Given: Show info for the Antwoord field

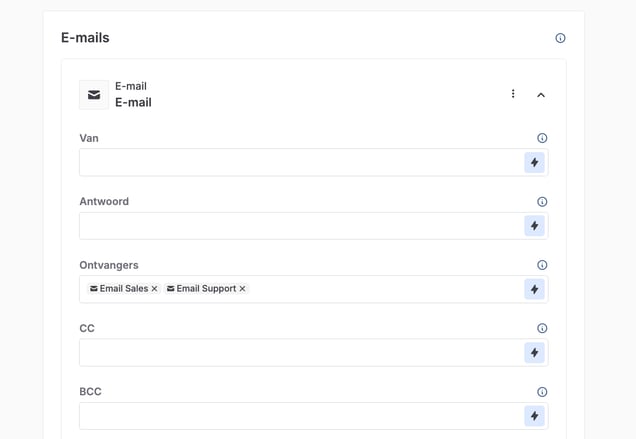Looking at the screenshot, I should tap(542, 202).
